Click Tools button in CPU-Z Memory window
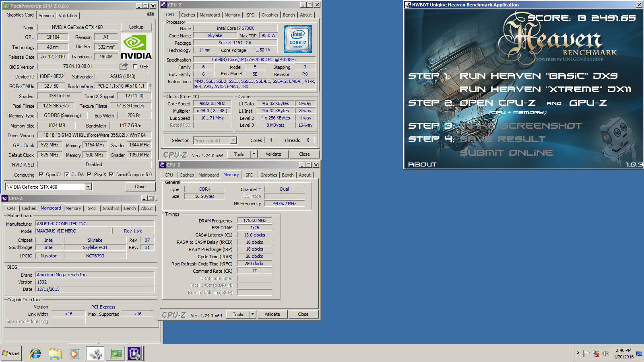This screenshot has width=644, height=362. pos(238,314)
